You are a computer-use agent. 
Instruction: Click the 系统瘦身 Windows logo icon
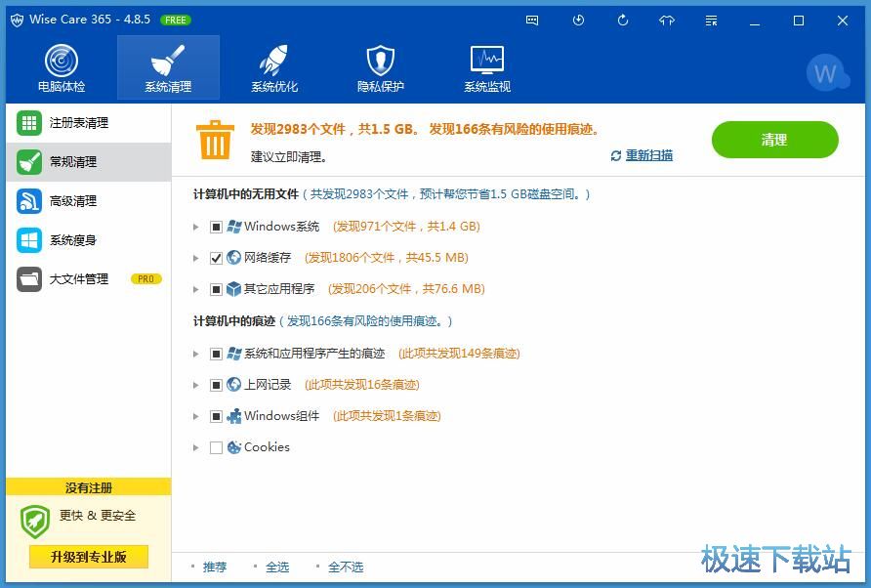pos(29,240)
